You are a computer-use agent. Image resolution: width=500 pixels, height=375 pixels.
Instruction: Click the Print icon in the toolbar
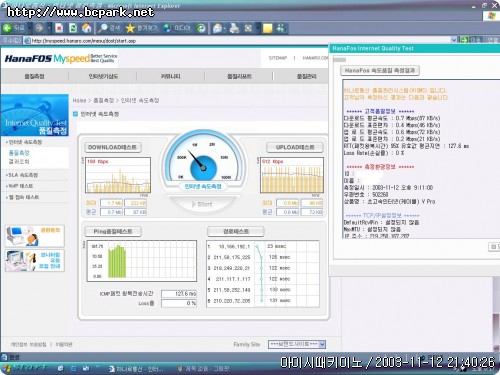234,28
